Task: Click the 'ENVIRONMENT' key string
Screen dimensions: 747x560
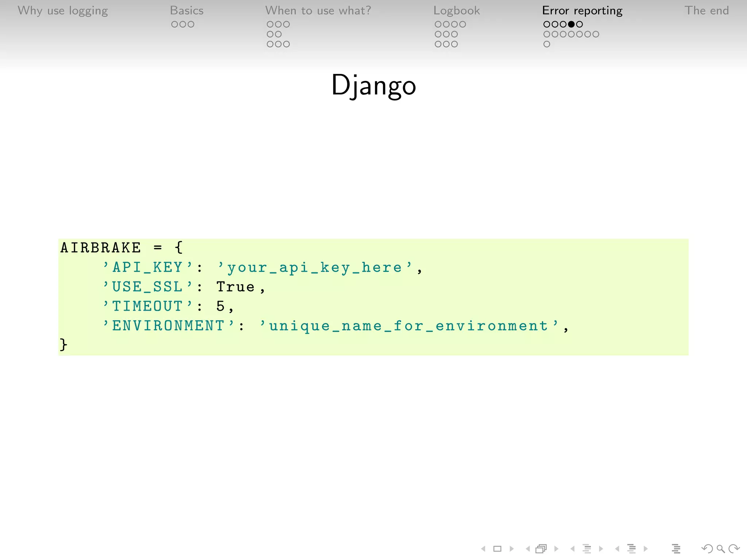Action: [x=169, y=326]
